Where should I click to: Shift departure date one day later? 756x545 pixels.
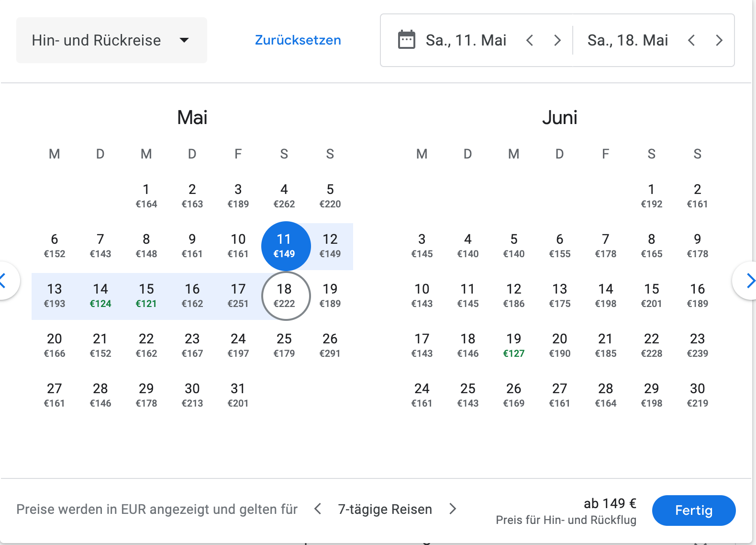tap(557, 40)
